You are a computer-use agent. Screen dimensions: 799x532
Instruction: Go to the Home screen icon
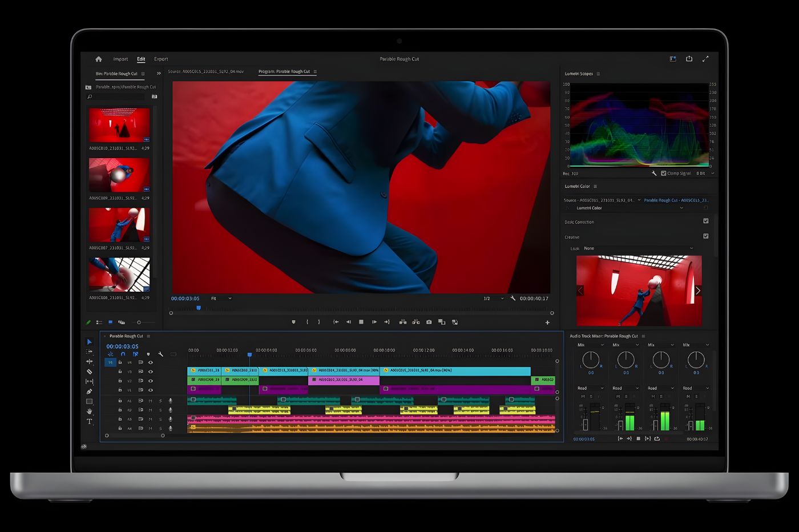(x=99, y=59)
